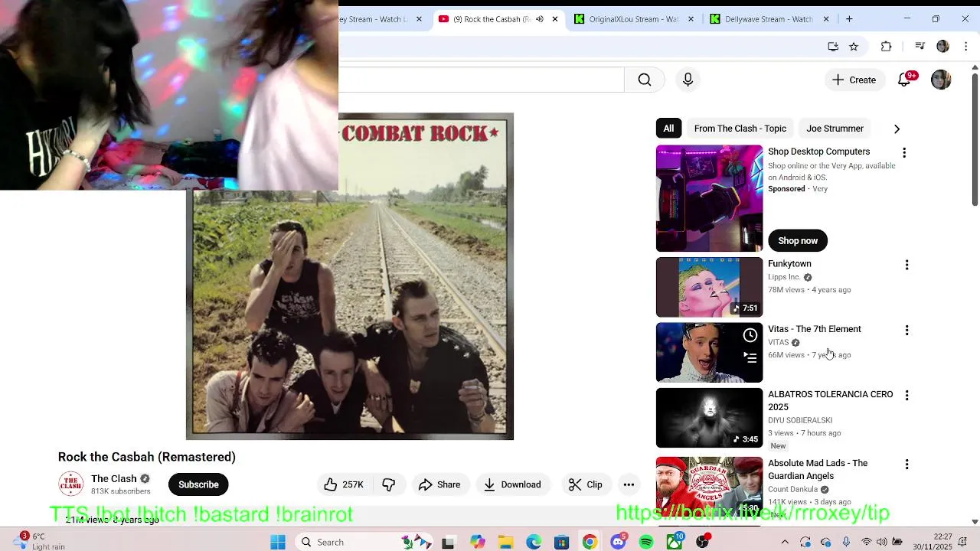Open the YouTube account avatar menu
The height and width of the screenshot is (551, 980).
point(941,80)
